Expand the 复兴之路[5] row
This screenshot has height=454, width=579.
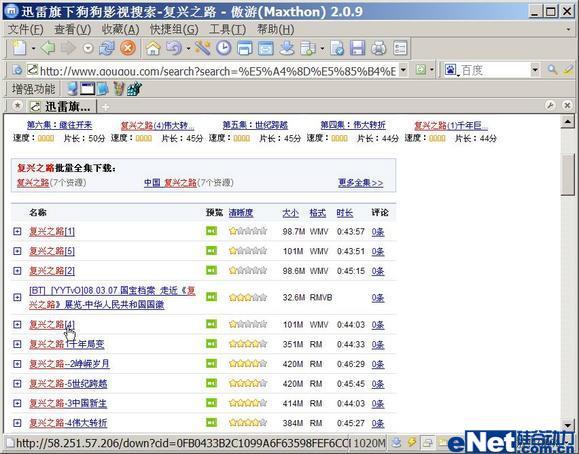pyautogui.click(x=17, y=251)
